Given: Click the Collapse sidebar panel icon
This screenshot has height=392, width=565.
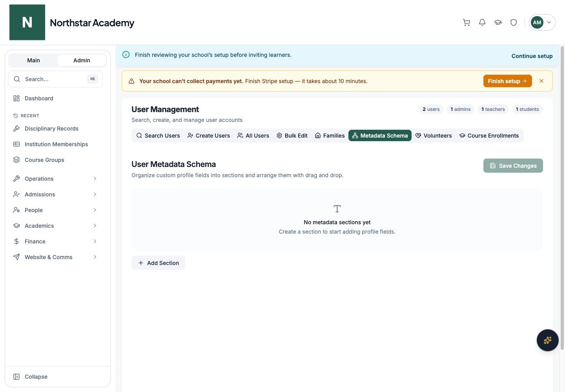Looking at the screenshot, I should click(16, 377).
